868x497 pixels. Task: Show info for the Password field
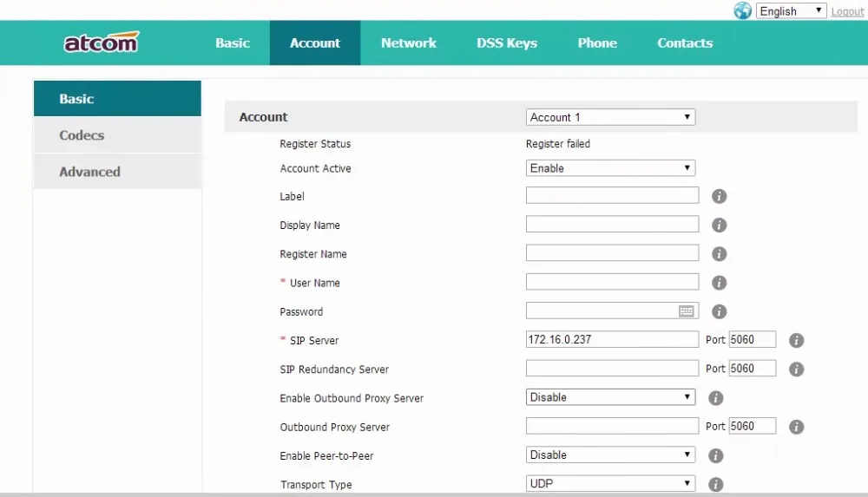719,311
